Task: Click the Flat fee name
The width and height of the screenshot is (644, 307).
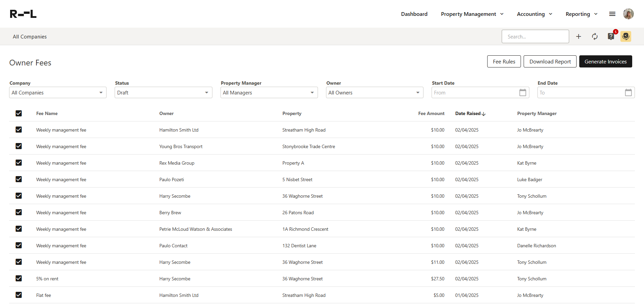Action: click(43, 295)
